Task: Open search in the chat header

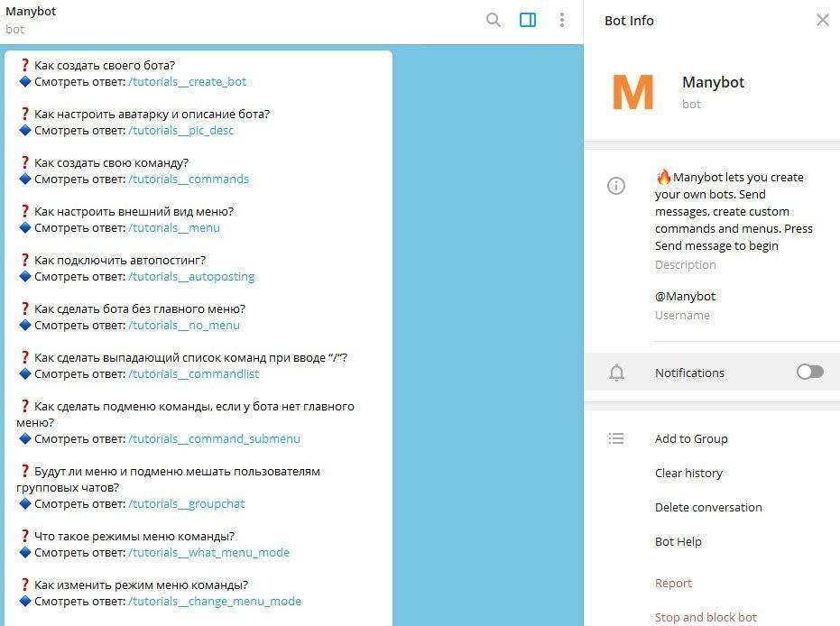Action: (x=494, y=21)
